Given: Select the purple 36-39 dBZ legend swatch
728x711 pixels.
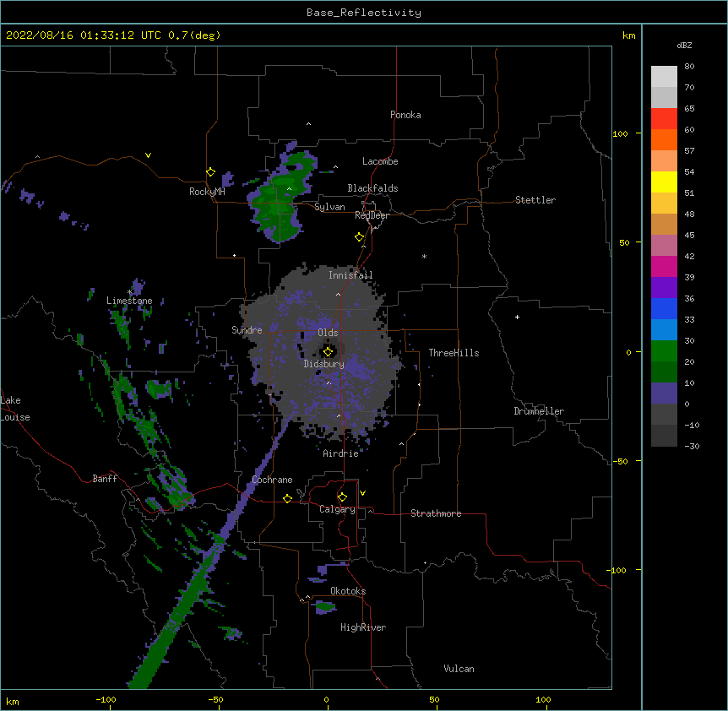Looking at the screenshot, I should (664, 288).
